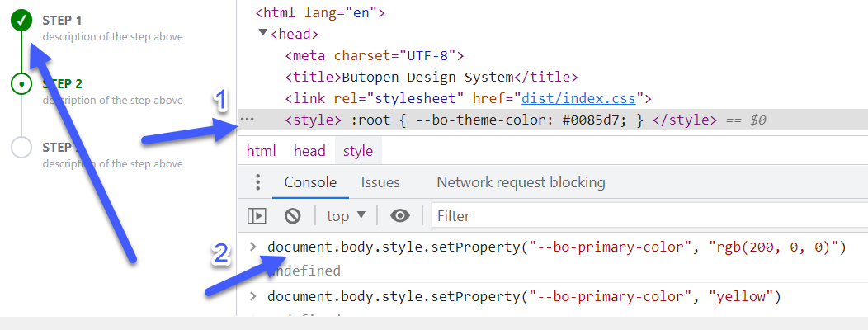The image size is (868, 330).
Task: Switch to the Issues tab
Action: coord(380,182)
